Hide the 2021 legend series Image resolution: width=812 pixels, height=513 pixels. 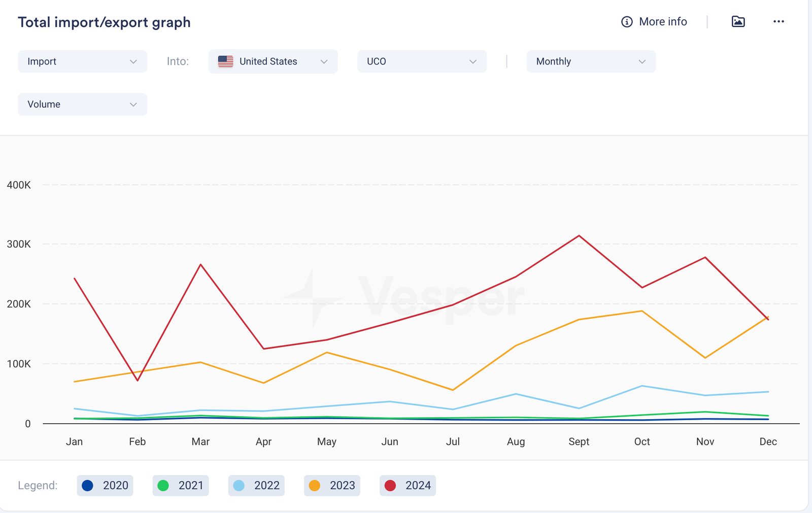click(x=181, y=486)
